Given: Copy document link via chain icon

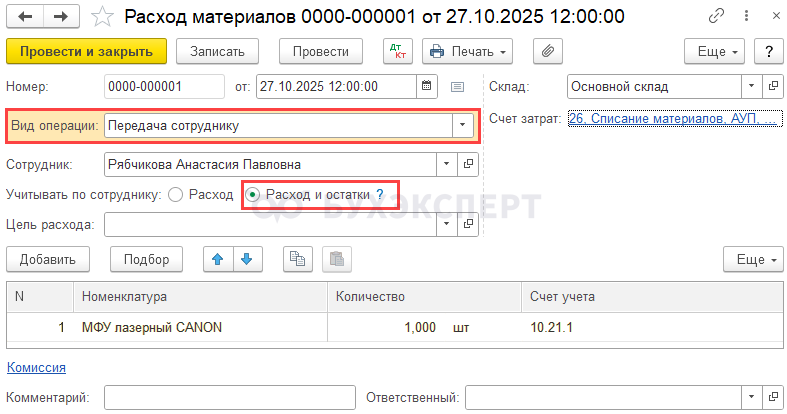Looking at the screenshot, I should click(716, 16).
